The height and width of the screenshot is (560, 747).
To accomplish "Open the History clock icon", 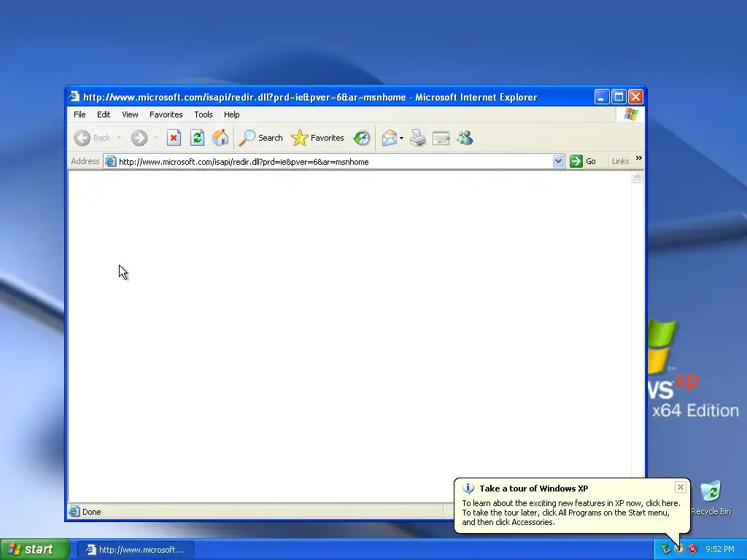I will (x=362, y=138).
